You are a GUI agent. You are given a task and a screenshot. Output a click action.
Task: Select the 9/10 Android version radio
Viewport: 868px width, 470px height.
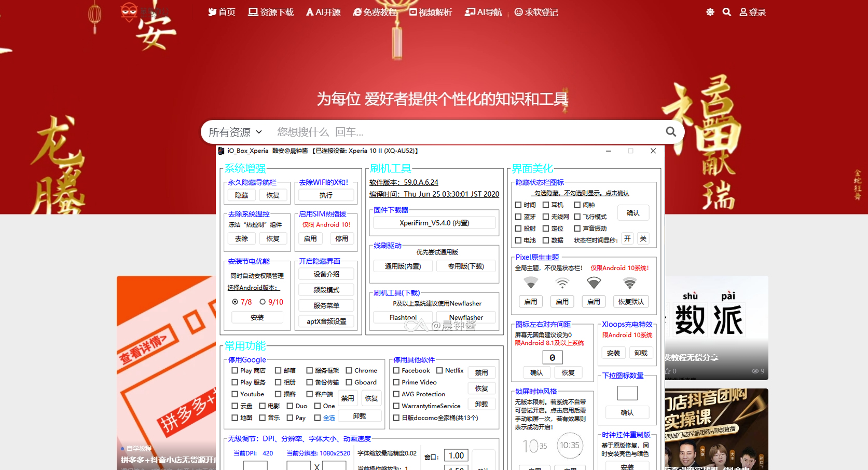click(x=263, y=302)
